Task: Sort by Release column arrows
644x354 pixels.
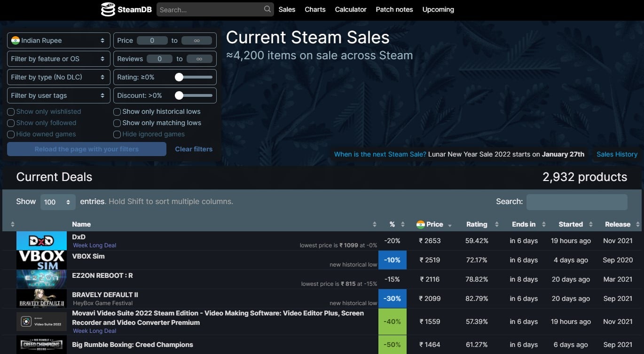Action: pos(637,225)
